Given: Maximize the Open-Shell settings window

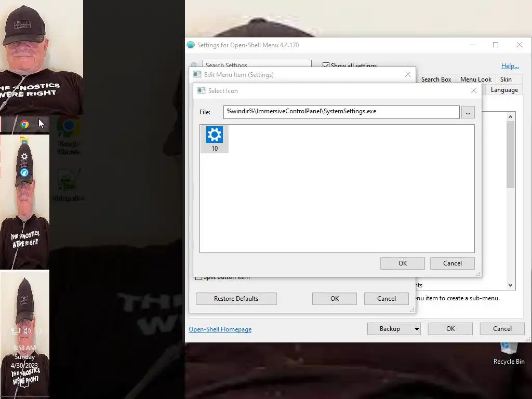Looking at the screenshot, I should pos(496,45).
